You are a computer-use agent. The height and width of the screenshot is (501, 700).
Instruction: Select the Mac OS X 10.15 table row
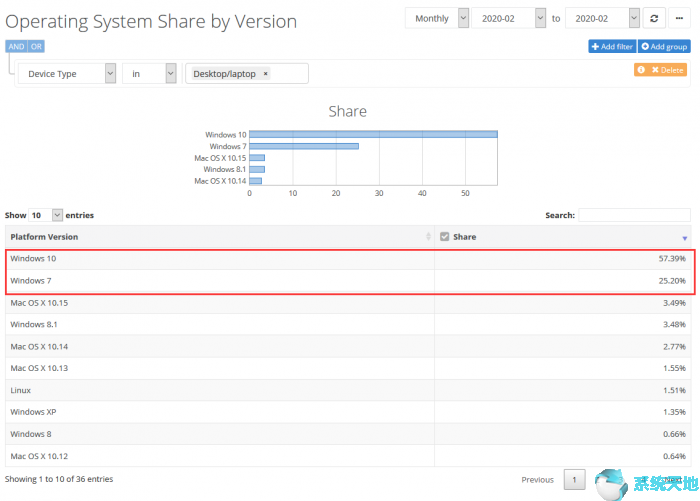(x=348, y=303)
